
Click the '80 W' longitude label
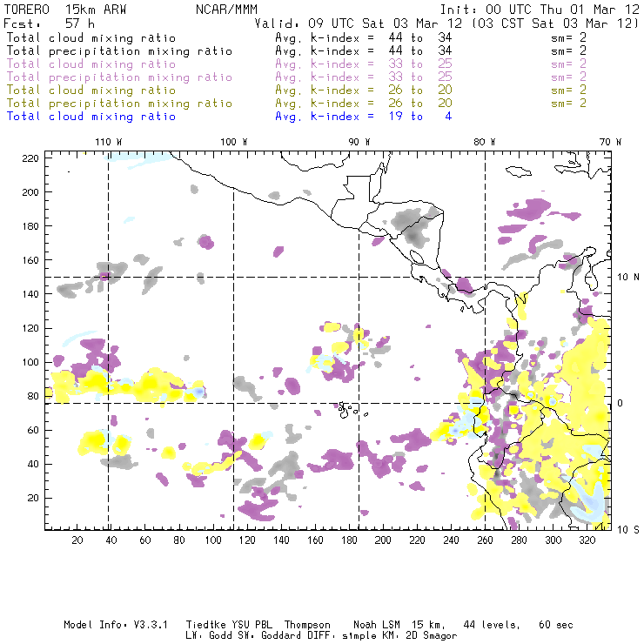485,142
